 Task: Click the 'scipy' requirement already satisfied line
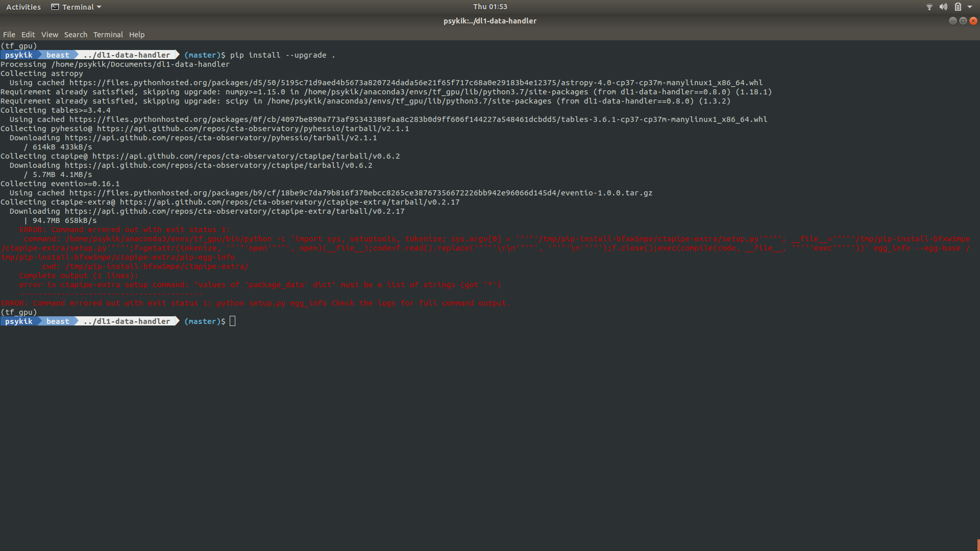[x=365, y=101]
